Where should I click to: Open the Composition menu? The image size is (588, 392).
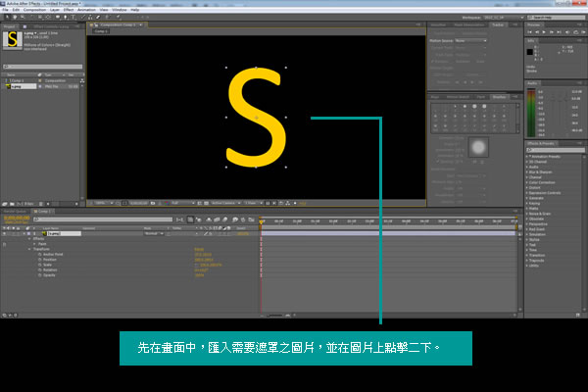pos(35,10)
